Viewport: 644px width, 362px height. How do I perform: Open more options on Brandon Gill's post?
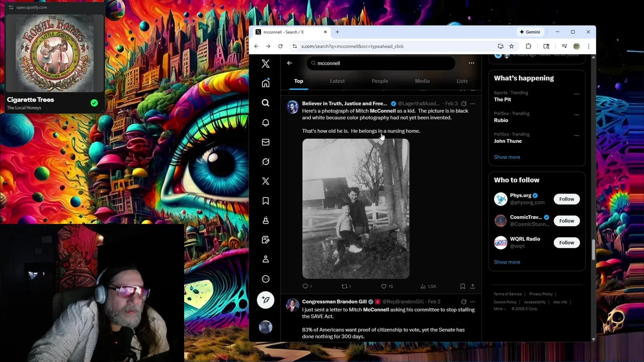tap(472, 302)
